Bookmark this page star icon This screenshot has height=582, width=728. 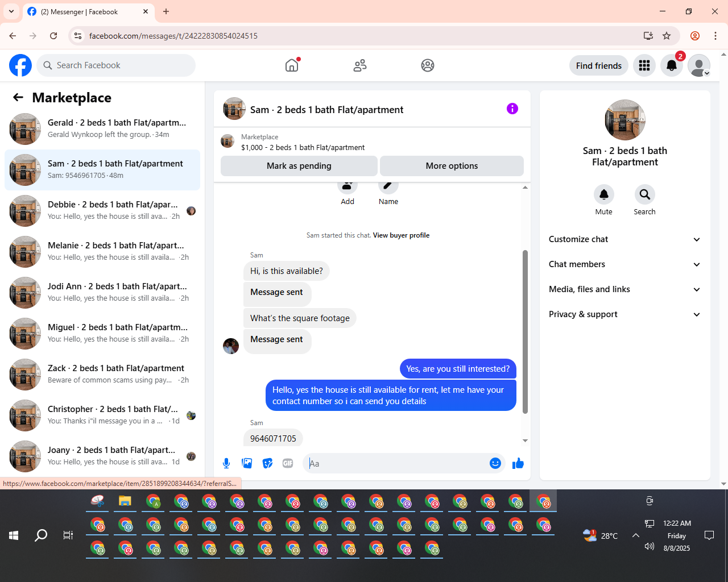(x=667, y=36)
